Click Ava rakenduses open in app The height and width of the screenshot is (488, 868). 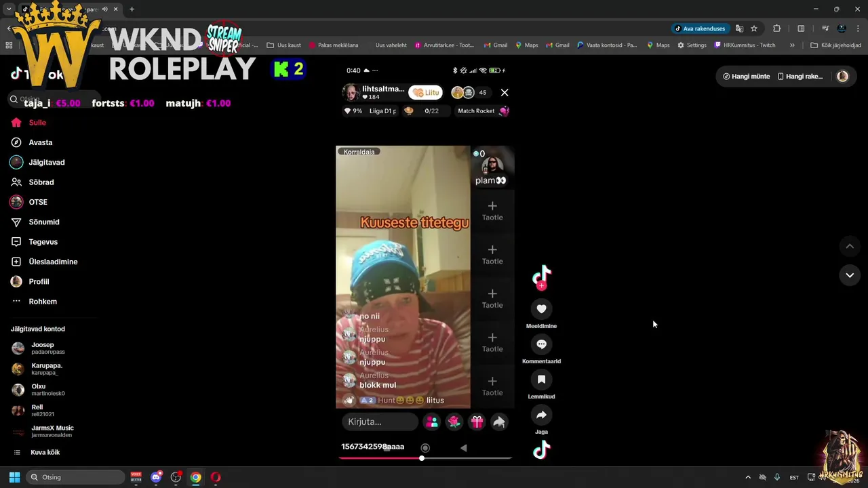click(x=700, y=28)
